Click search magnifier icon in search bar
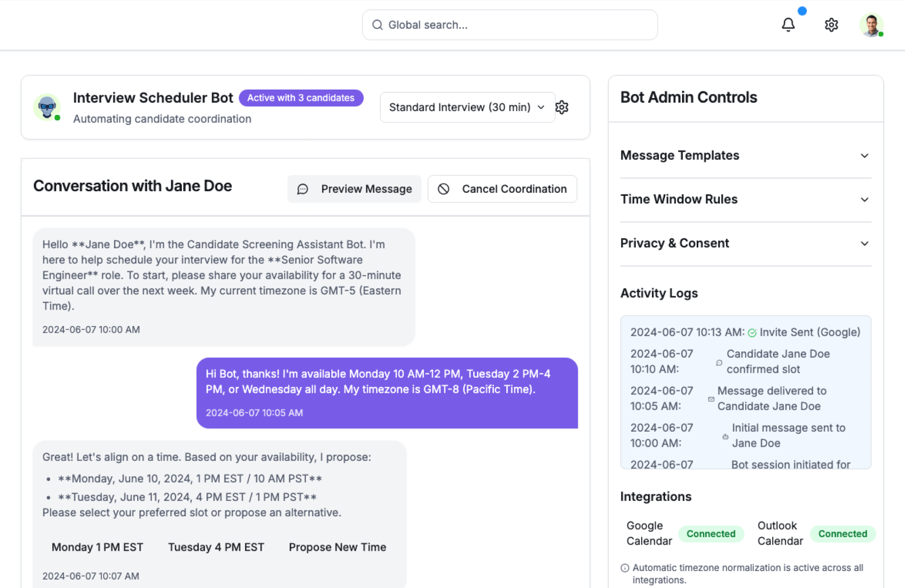905x588 pixels. point(377,25)
